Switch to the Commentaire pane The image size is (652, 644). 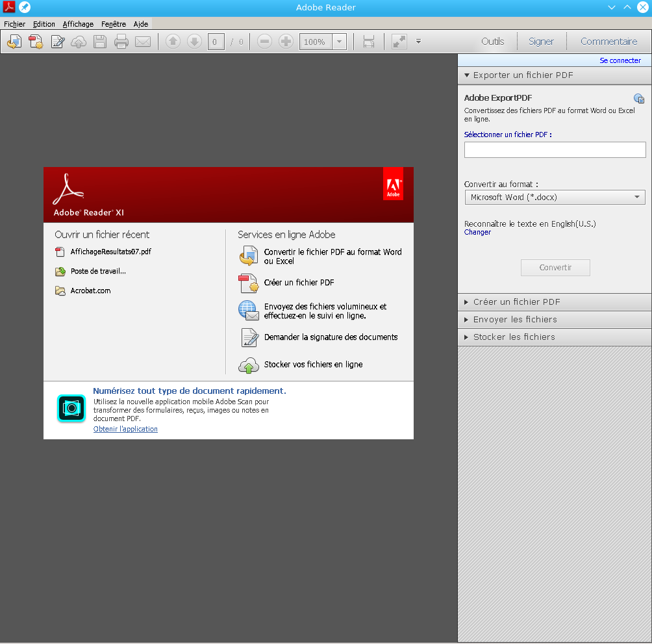pos(608,42)
